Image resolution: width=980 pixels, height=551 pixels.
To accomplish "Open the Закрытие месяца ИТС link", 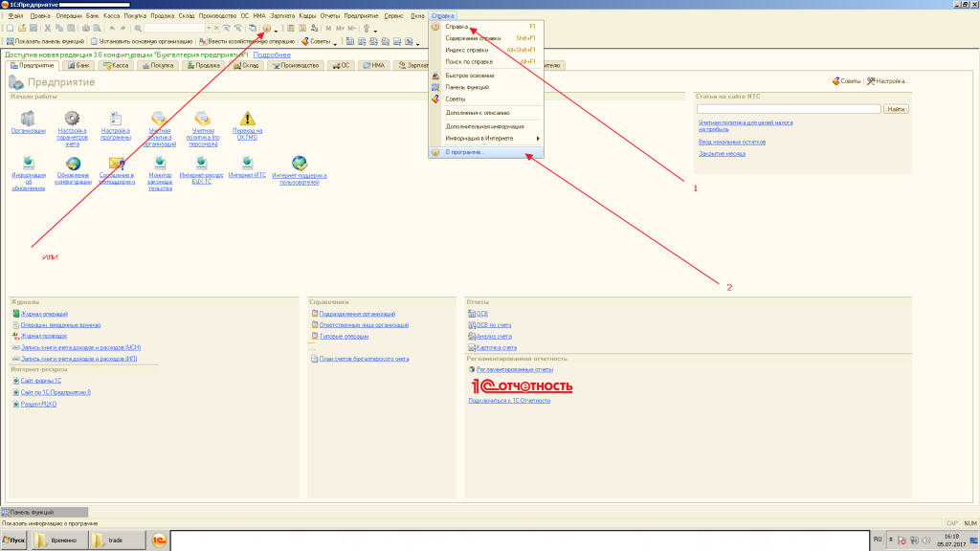I will [x=722, y=154].
